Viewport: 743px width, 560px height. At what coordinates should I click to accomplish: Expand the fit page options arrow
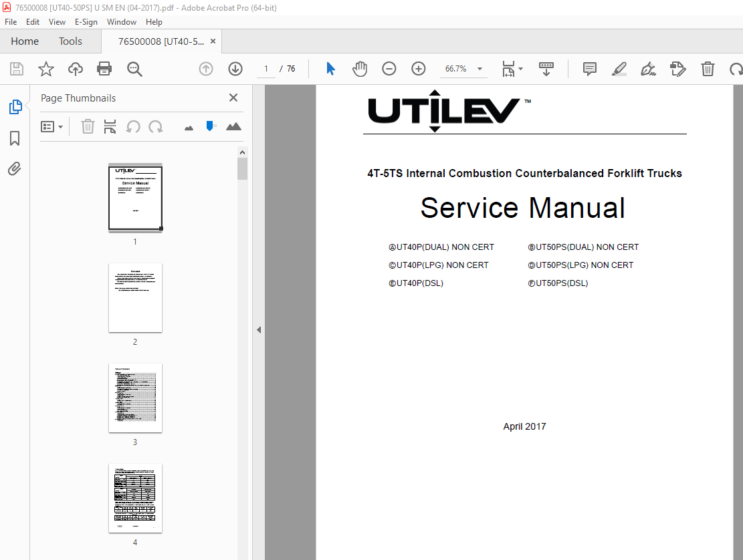[x=521, y=69]
